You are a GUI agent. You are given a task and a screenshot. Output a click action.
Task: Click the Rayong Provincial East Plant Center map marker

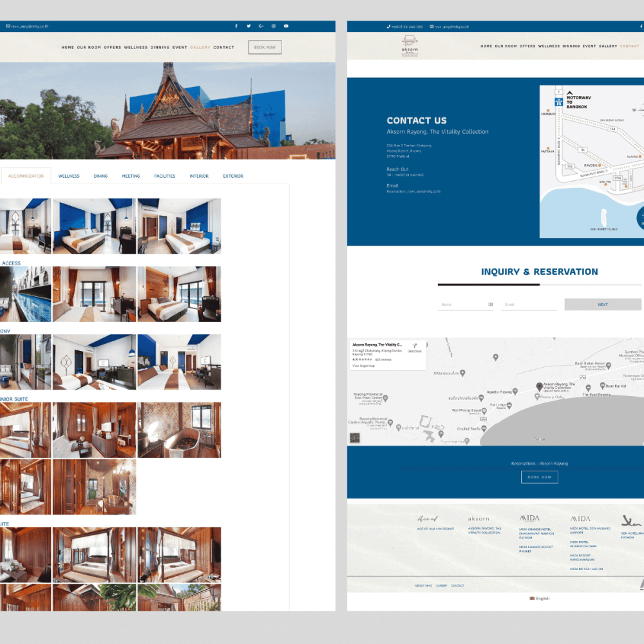[386, 397]
